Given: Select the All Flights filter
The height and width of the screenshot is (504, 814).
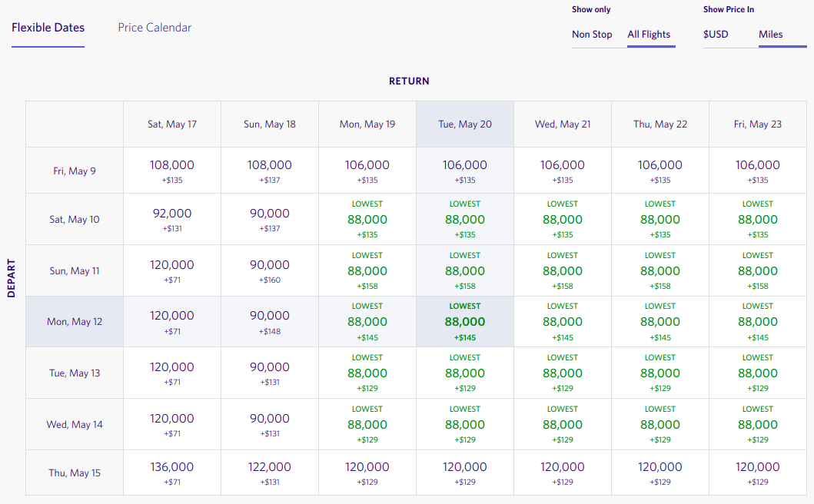Looking at the screenshot, I should click(649, 35).
